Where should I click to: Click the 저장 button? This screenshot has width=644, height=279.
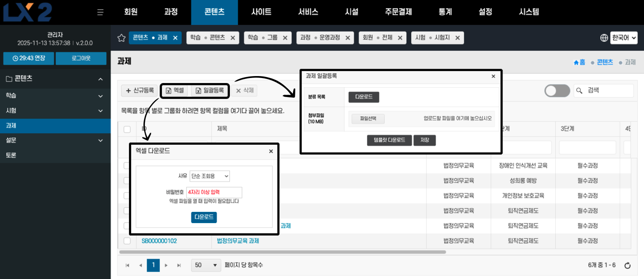pyautogui.click(x=425, y=140)
